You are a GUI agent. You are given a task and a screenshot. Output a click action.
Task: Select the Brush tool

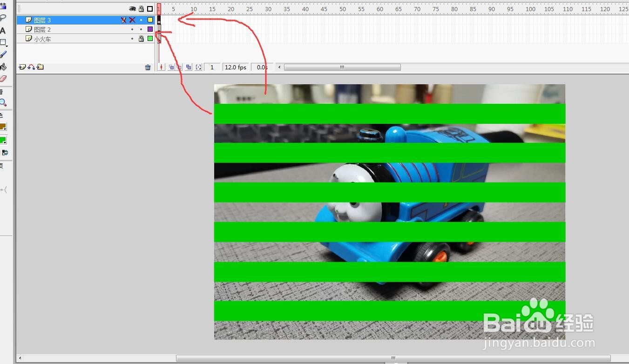click(x=3, y=54)
